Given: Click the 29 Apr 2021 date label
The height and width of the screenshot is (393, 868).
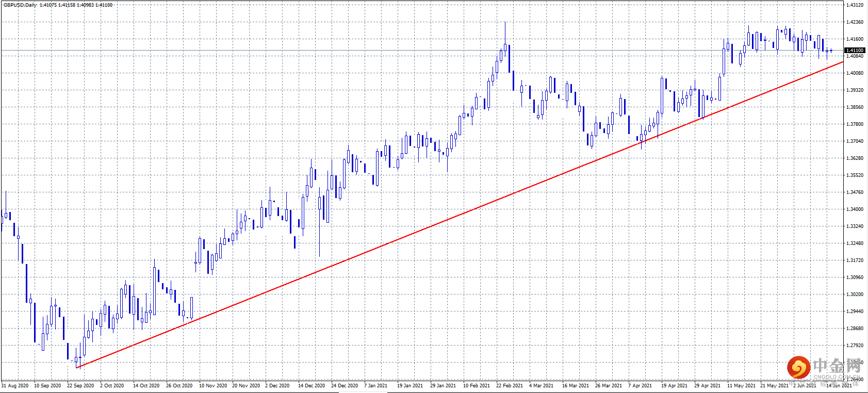Looking at the screenshot, I should [x=708, y=386].
